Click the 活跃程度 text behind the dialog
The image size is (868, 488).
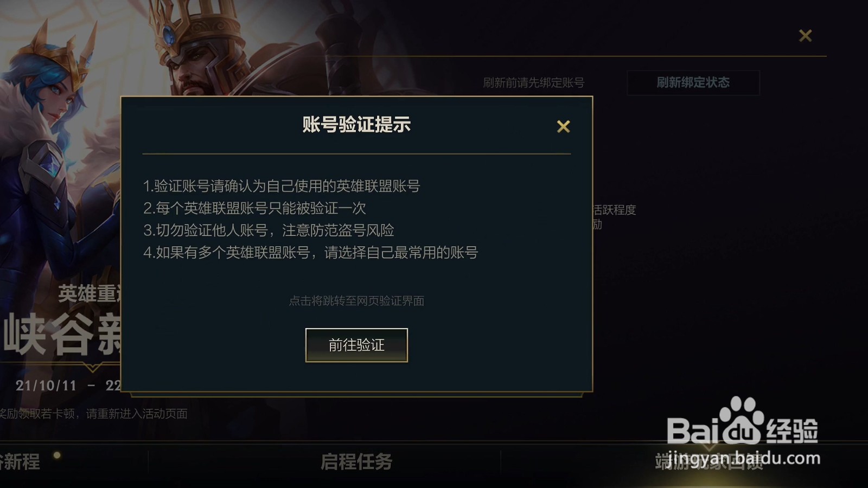[x=615, y=210]
